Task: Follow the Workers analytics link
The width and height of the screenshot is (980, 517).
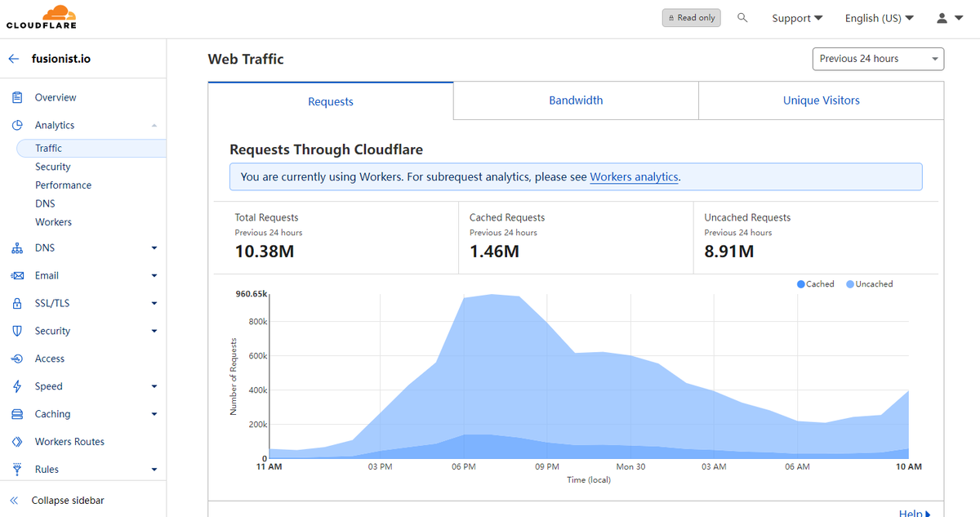Action: pos(635,176)
